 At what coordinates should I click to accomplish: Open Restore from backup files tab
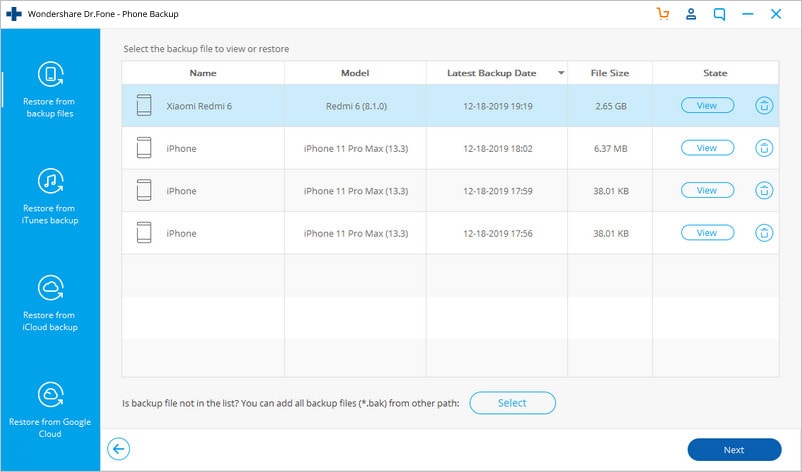coord(50,91)
